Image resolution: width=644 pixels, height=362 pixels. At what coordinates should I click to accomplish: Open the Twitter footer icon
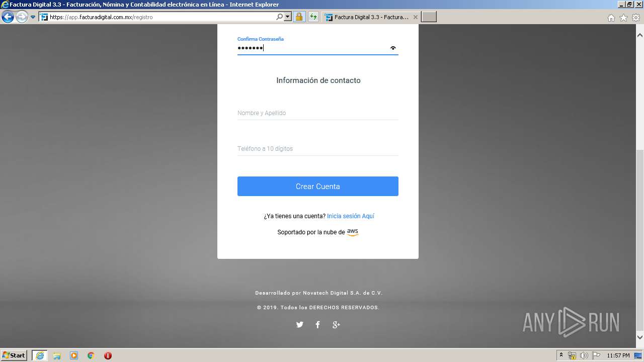(x=300, y=325)
